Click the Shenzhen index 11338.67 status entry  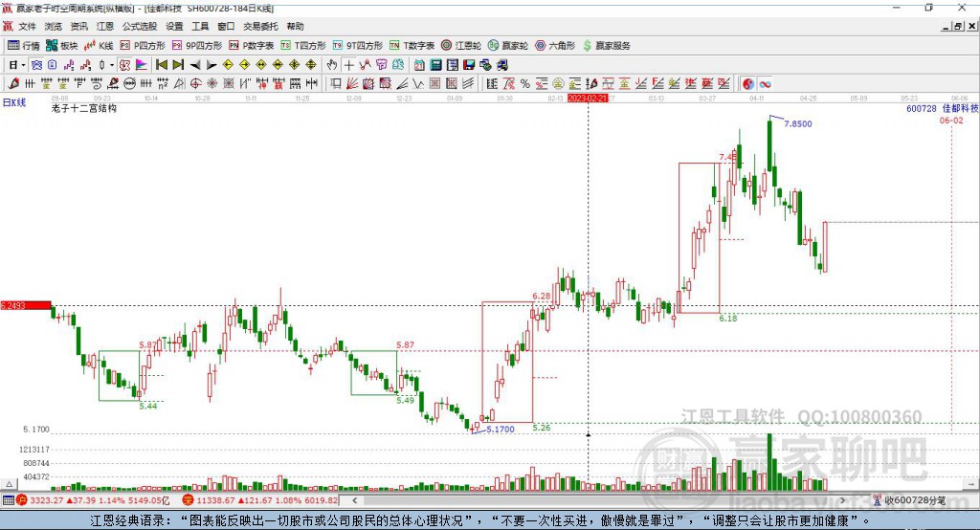tap(260, 500)
